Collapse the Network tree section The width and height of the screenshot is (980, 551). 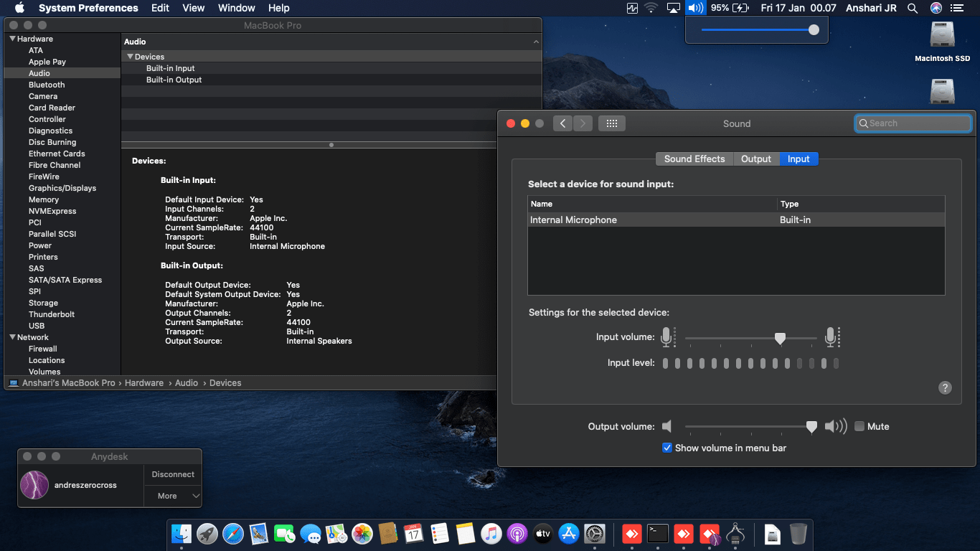(x=12, y=337)
